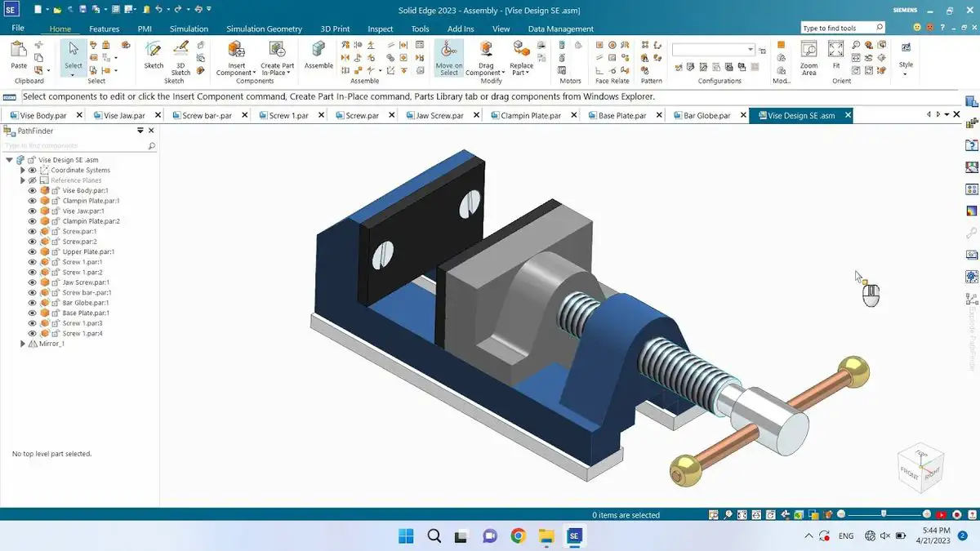Click the zoom slider in status bar
Screen dimensions: 980x551
click(884, 514)
